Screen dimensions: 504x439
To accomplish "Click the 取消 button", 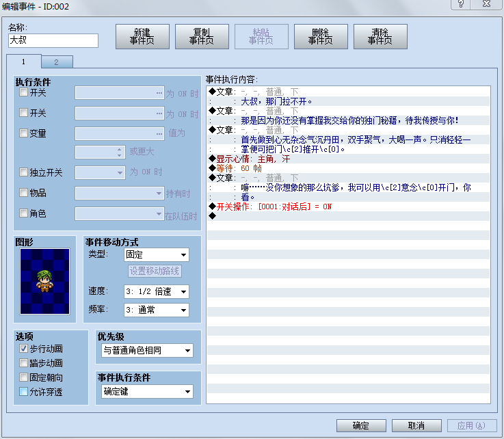I will pyautogui.click(x=416, y=426).
